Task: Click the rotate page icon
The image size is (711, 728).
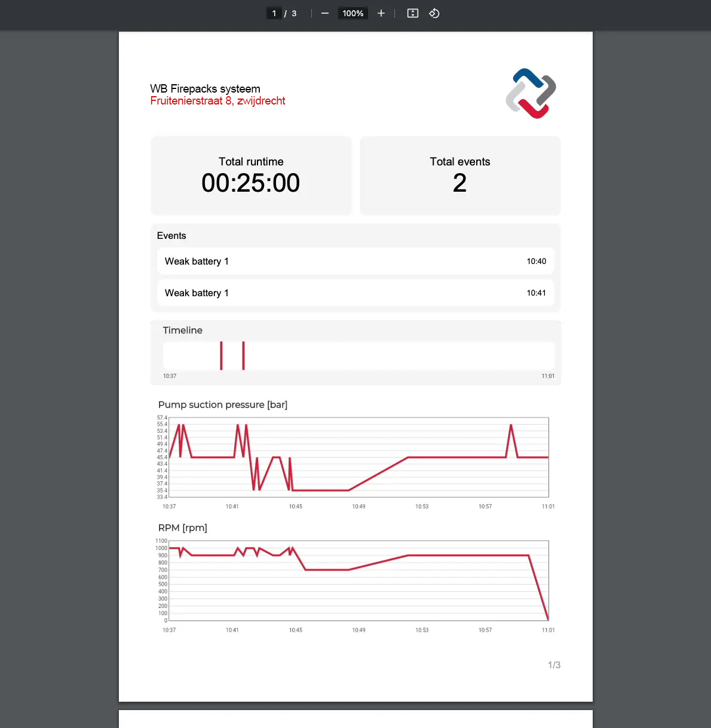Action: (x=434, y=13)
